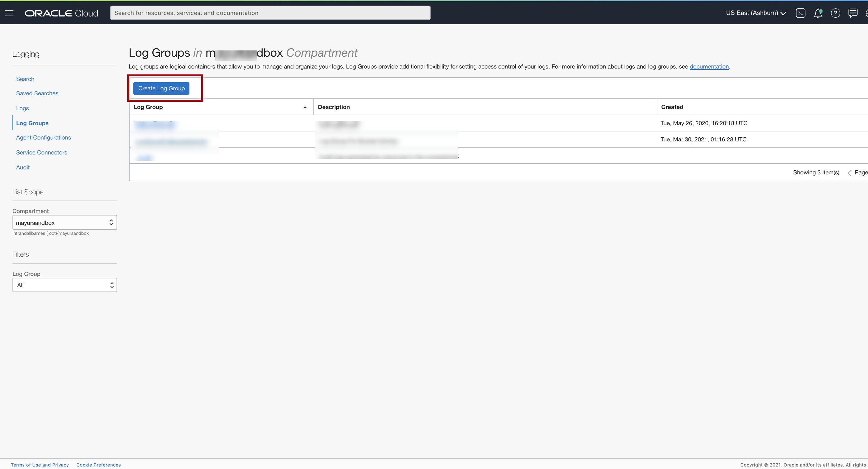The width and height of the screenshot is (868, 469).
Task: Switch to Agent Configurations section
Action: click(43, 137)
